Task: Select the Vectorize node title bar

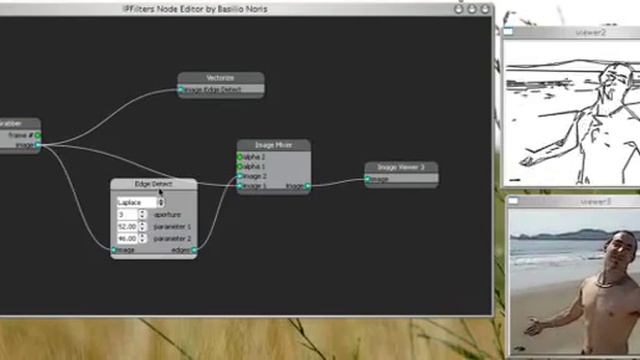Action: pyautogui.click(x=221, y=78)
